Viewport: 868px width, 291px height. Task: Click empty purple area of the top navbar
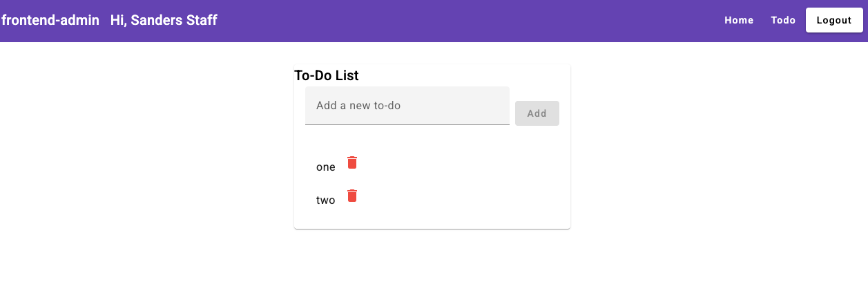(470, 20)
